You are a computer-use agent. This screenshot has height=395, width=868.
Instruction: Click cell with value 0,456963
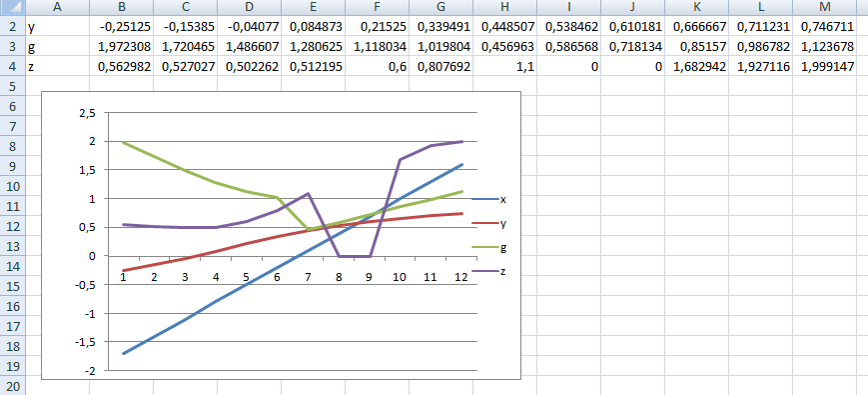point(504,45)
